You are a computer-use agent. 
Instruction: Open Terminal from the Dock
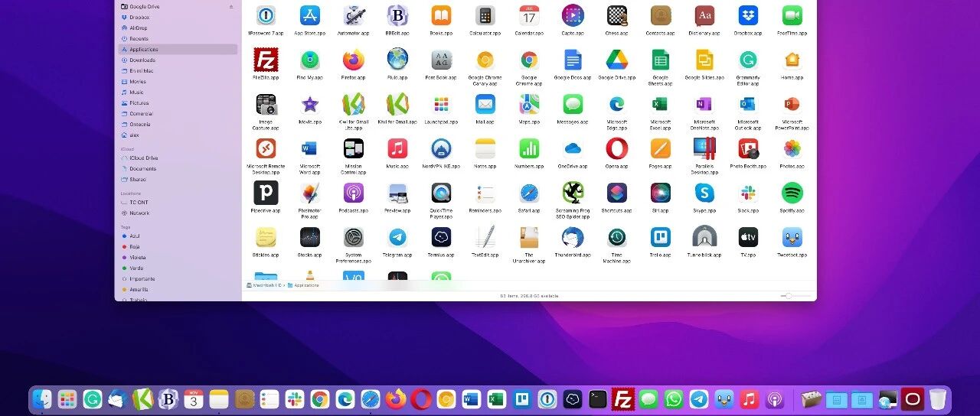tap(599, 399)
